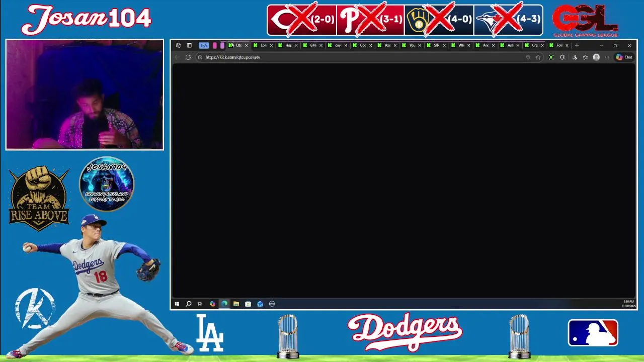
Task: Close the 'SIR' tab
Action: 444,45
